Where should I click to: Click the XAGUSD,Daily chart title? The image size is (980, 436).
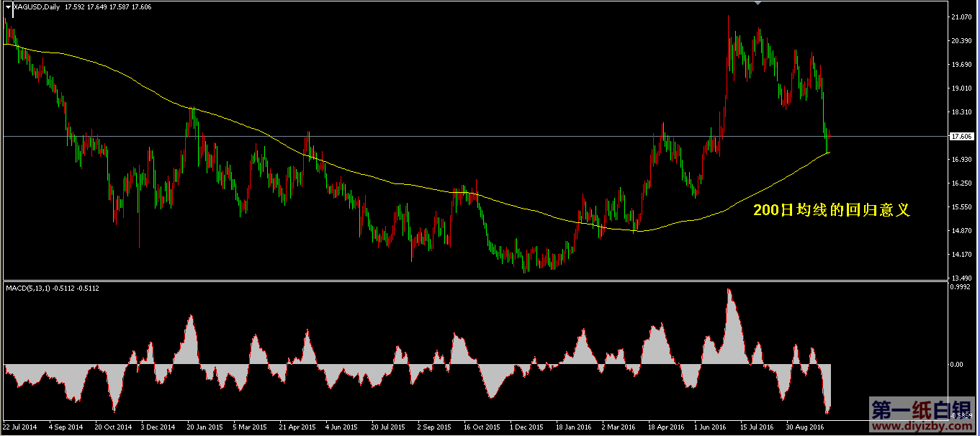click(37, 6)
